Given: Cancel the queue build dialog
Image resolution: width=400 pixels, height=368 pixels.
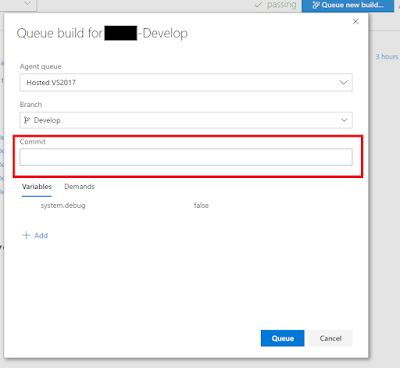Looking at the screenshot, I should (330, 338).
